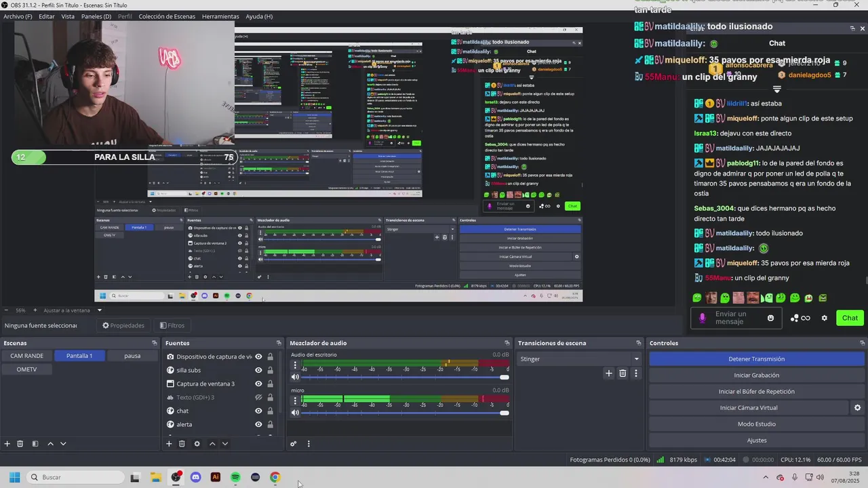Show Texto (GDI+) 3 source
868x488 pixels.
point(258,397)
